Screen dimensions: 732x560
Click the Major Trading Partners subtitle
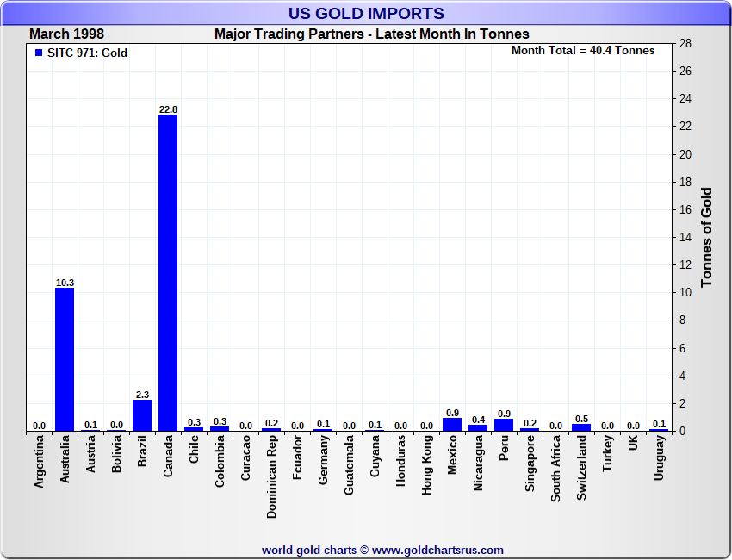tap(371, 34)
